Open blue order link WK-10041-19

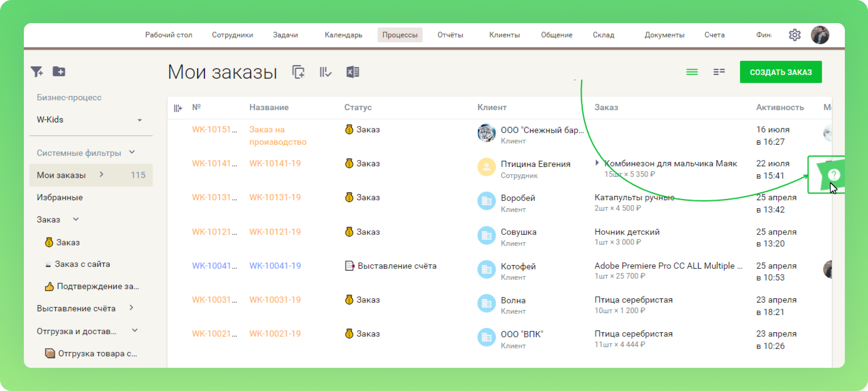[275, 266]
